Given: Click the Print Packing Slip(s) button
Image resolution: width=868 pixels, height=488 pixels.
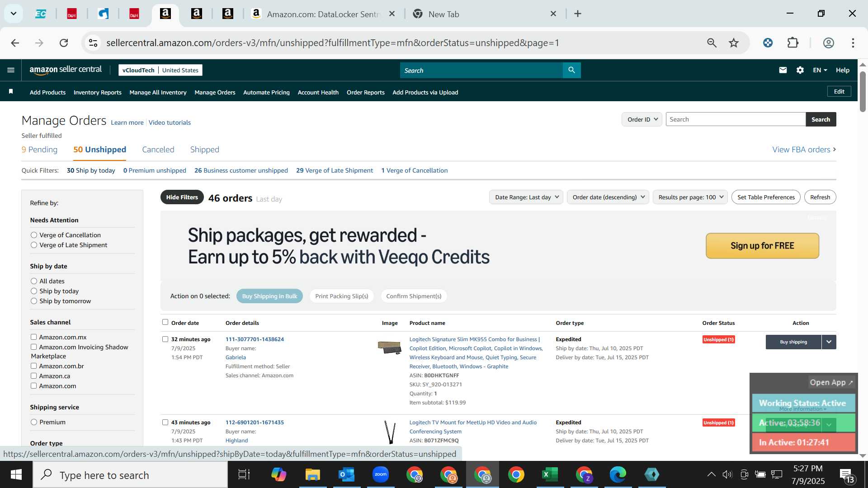Looking at the screenshot, I should click(x=341, y=296).
